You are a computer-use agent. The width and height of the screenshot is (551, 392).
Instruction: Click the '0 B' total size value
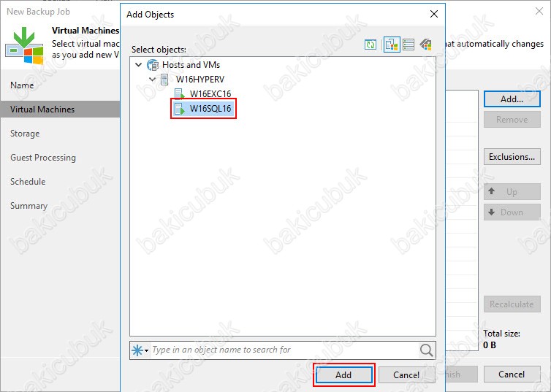click(x=490, y=345)
